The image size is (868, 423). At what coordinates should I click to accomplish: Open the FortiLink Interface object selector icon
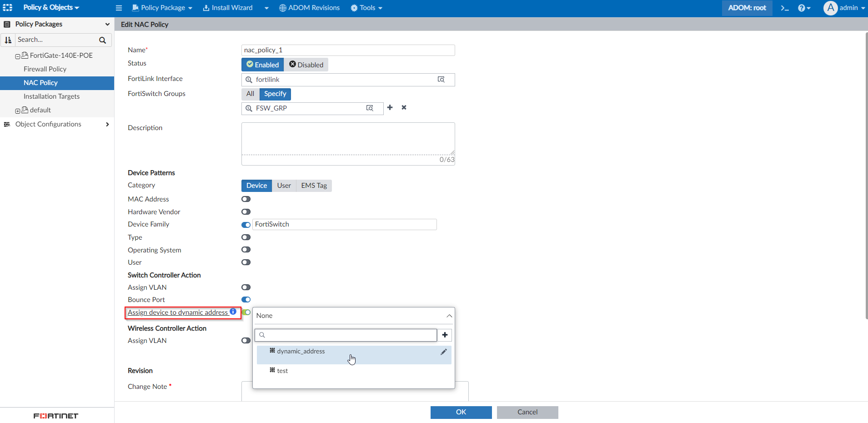441,80
